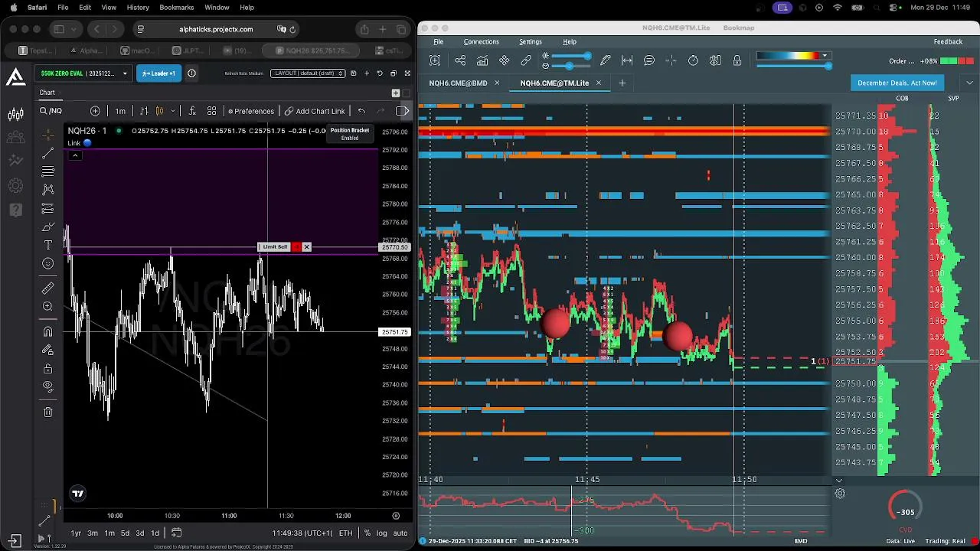Add symbol to compare with plus icon
Screen dimensions: 980x551
[x=95, y=111]
